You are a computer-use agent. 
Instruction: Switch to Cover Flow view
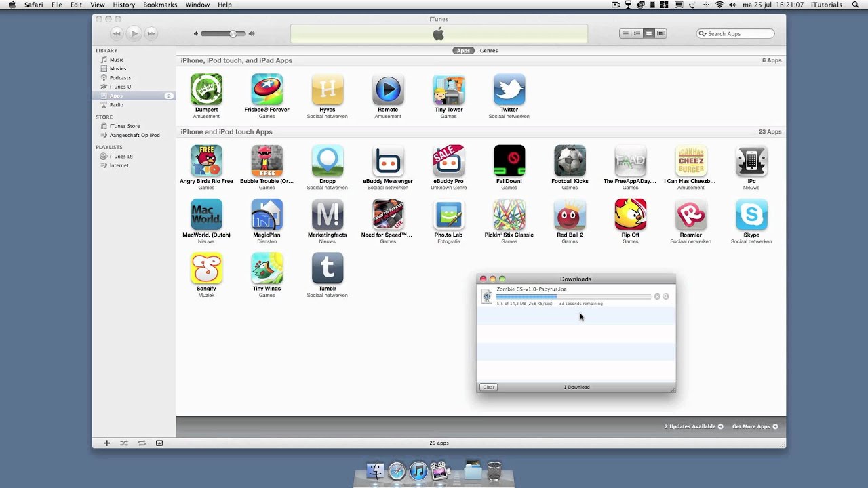[x=660, y=33]
